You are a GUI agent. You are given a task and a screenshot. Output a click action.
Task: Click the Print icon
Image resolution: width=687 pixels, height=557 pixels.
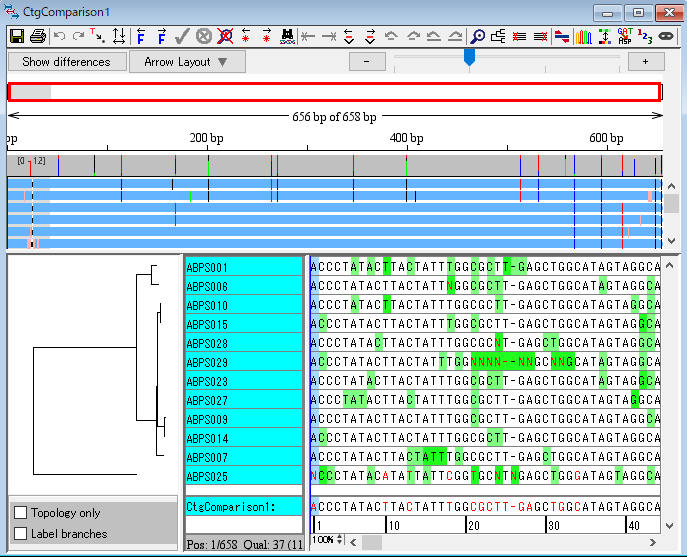click(x=38, y=36)
